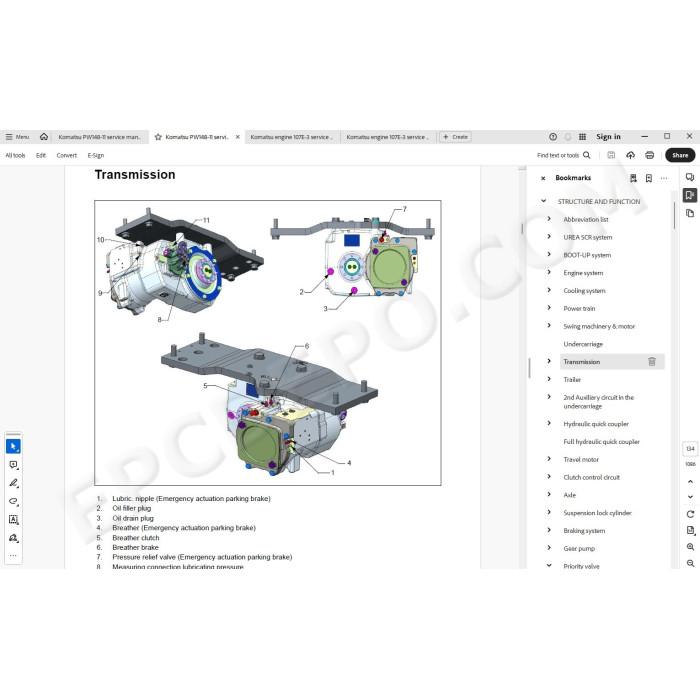Click the Save icon in toolbar

tap(611, 155)
